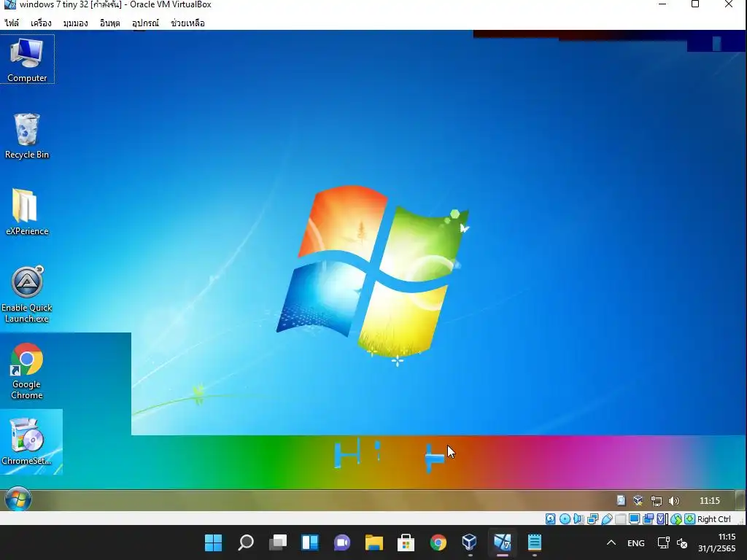This screenshot has width=747, height=560.
Task: Open the Computer desktop icon
Action: (27, 60)
